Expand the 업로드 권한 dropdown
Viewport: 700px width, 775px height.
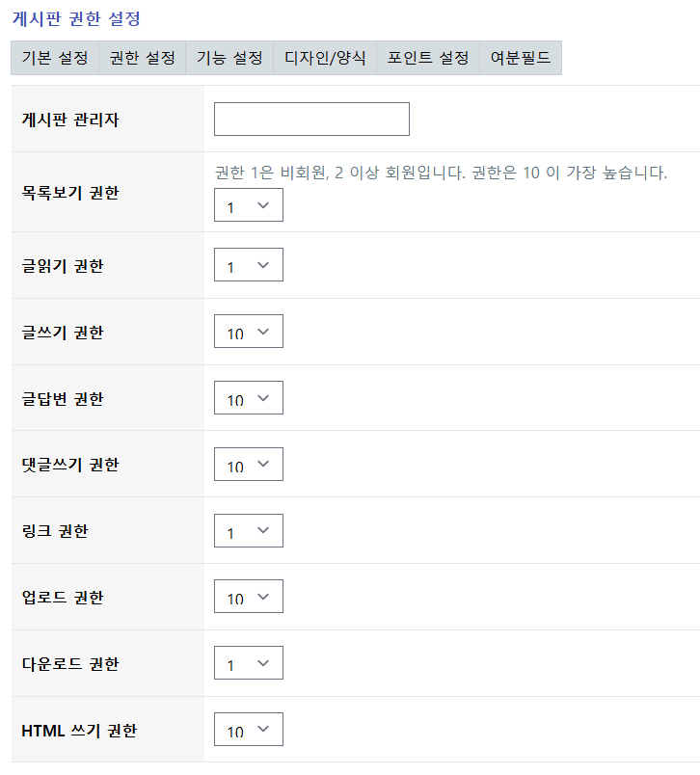(249, 596)
